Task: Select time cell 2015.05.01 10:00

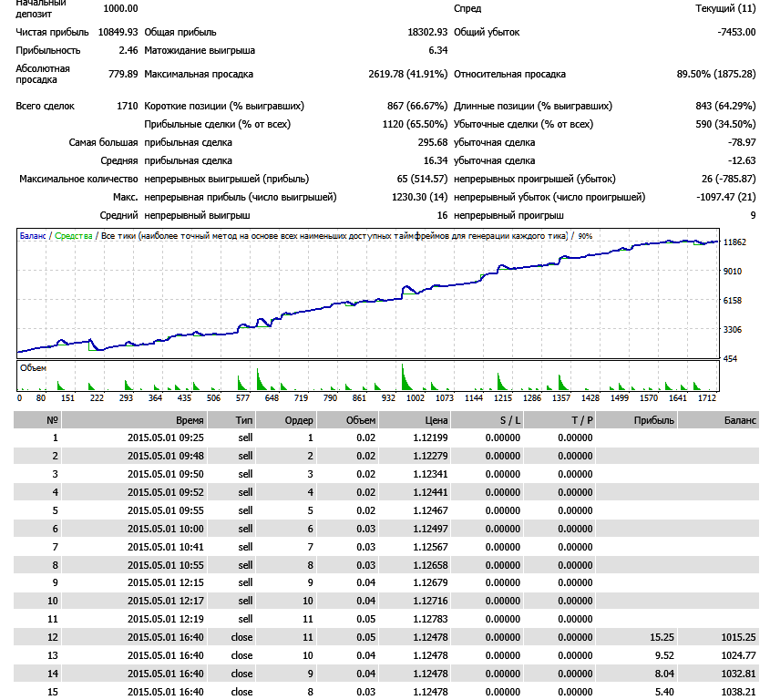Action: pyautogui.click(x=166, y=528)
